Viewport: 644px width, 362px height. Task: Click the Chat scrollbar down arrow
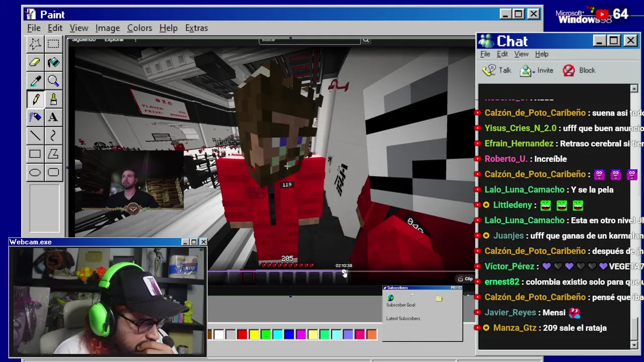tap(634, 344)
